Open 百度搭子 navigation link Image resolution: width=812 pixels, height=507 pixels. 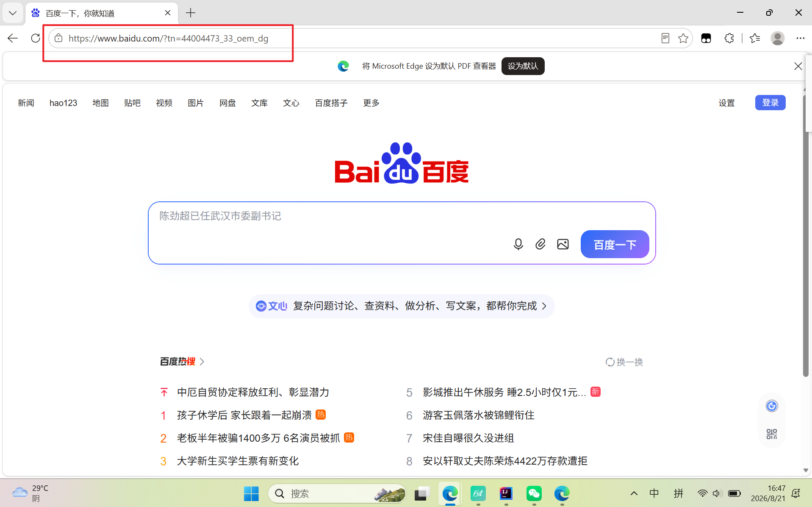point(331,103)
